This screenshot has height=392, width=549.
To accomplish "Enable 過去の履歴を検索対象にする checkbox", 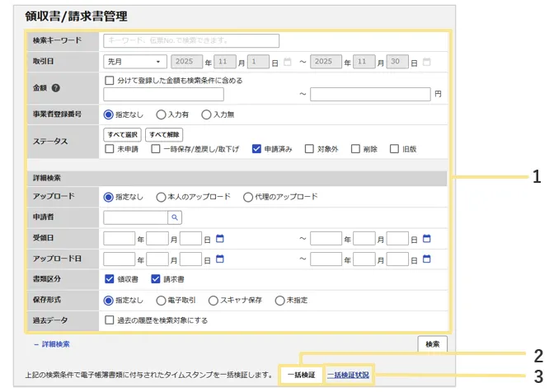I will click(109, 320).
